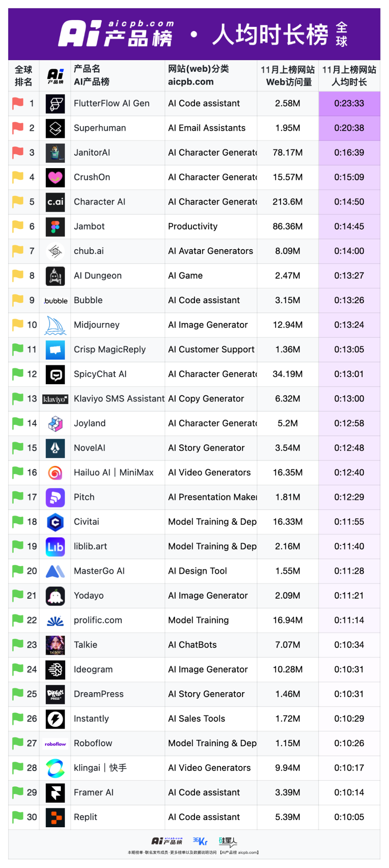Click the Framer AI logo icon
The width and height of the screenshot is (389, 868).
click(x=55, y=793)
